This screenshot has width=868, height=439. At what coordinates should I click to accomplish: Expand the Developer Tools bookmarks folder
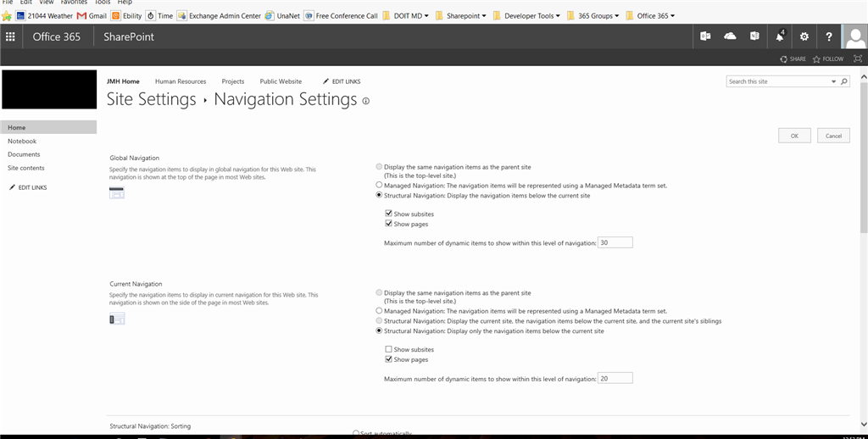[x=526, y=16]
